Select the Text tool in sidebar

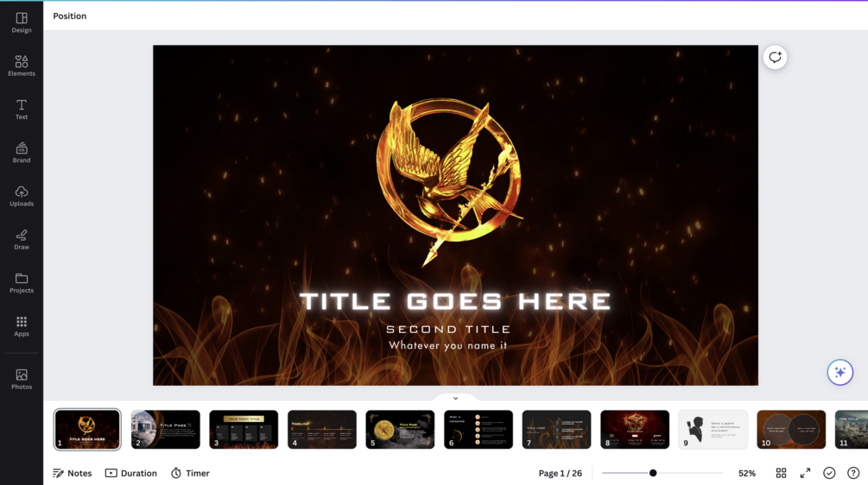click(22, 110)
